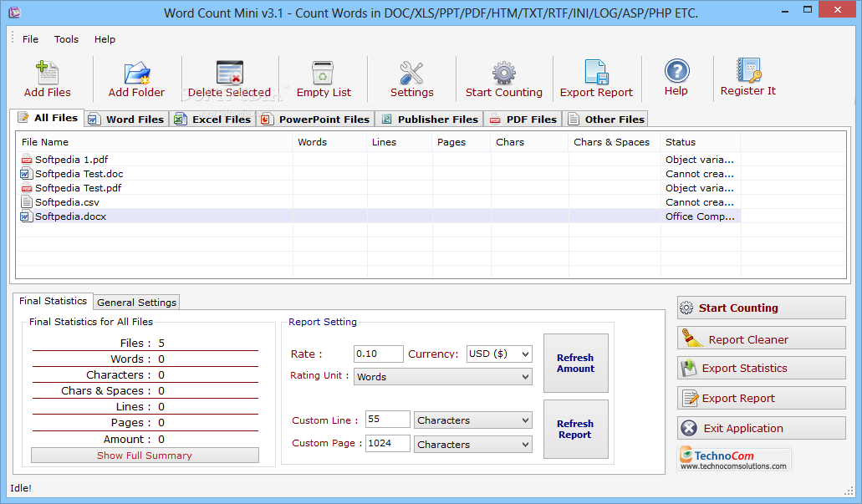The image size is (862, 504).
Task: Open the General Settings tab
Action: [x=136, y=303]
